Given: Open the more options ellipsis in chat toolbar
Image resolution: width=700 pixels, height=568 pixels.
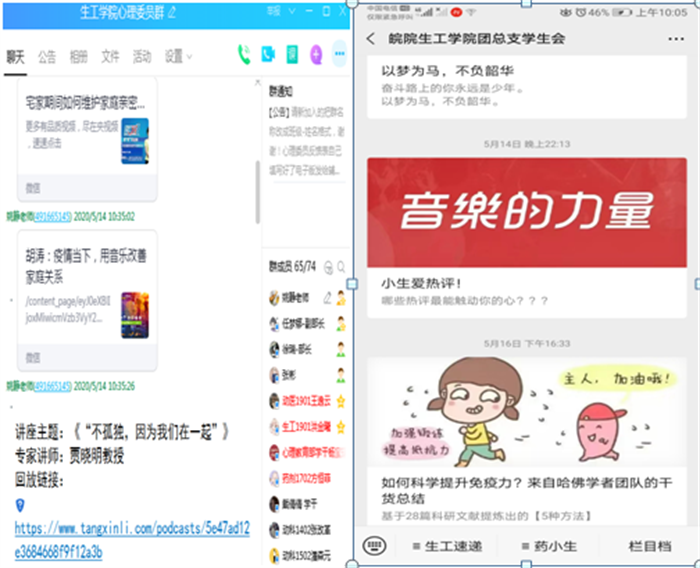Looking at the screenshot, I should pyautogui.click(x=339, y=55).
